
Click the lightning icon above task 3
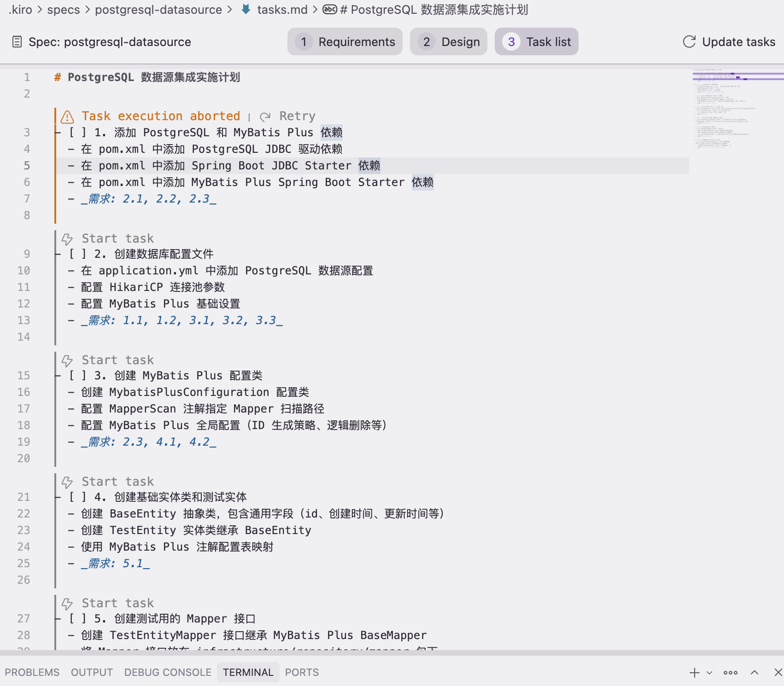tap(67, 360)
